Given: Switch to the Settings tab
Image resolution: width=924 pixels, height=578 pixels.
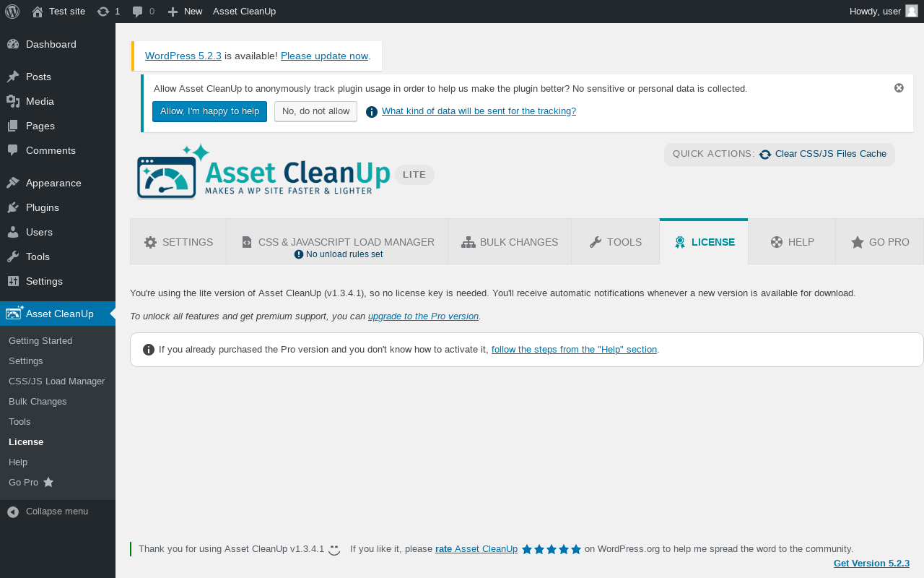Looking at the screenshot, I should point(178,242).
